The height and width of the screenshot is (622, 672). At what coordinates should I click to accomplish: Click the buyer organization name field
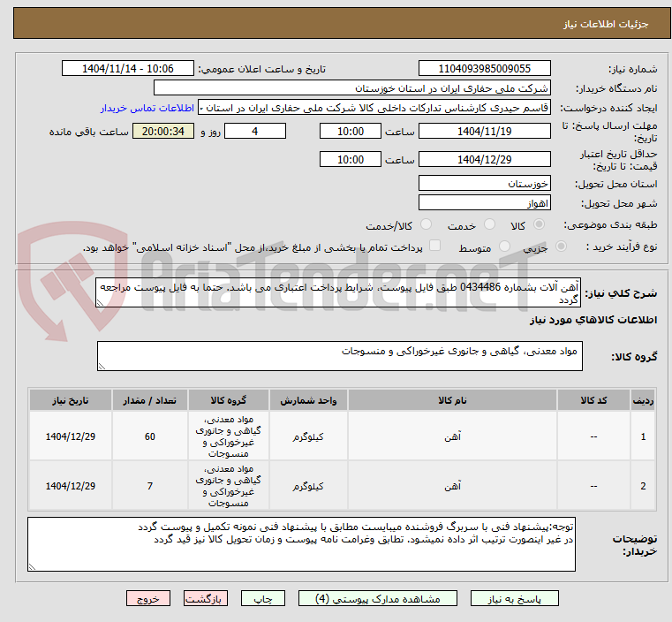coord(351,88)
